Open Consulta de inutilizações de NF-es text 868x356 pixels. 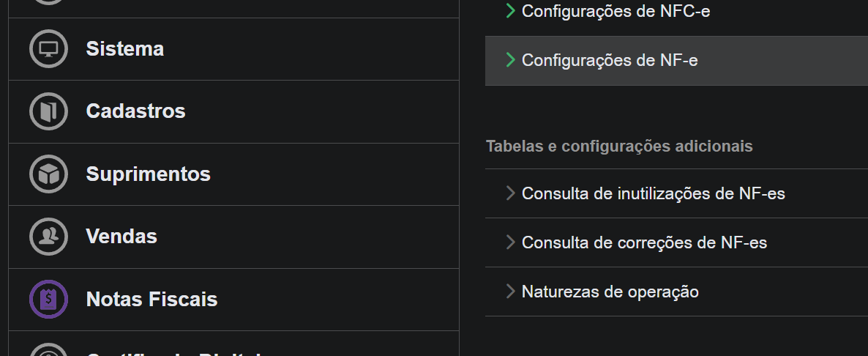[x=654, y=194]
